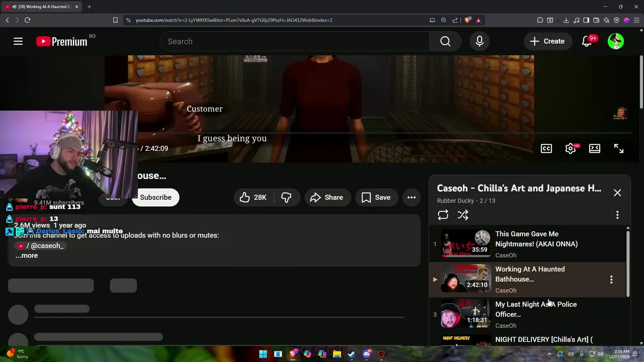Open the YouTube guide hamburger menu
The image size is (644, 362).
tap(18, 41)
